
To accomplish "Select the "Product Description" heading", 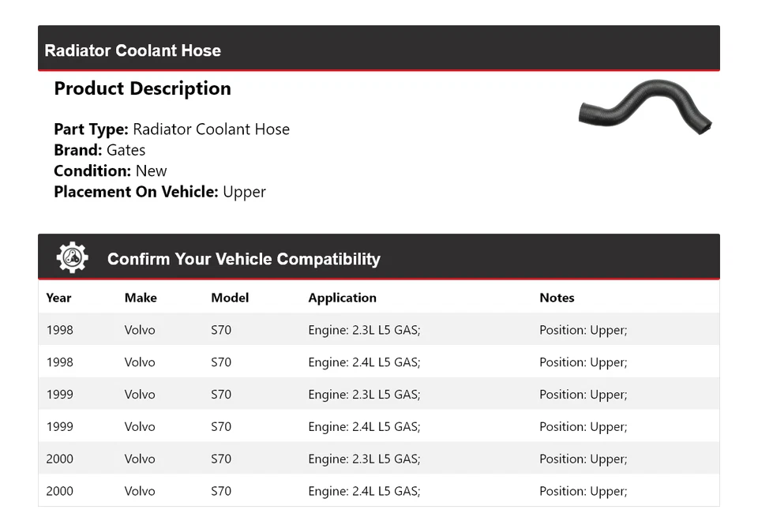I will (142, 88).
